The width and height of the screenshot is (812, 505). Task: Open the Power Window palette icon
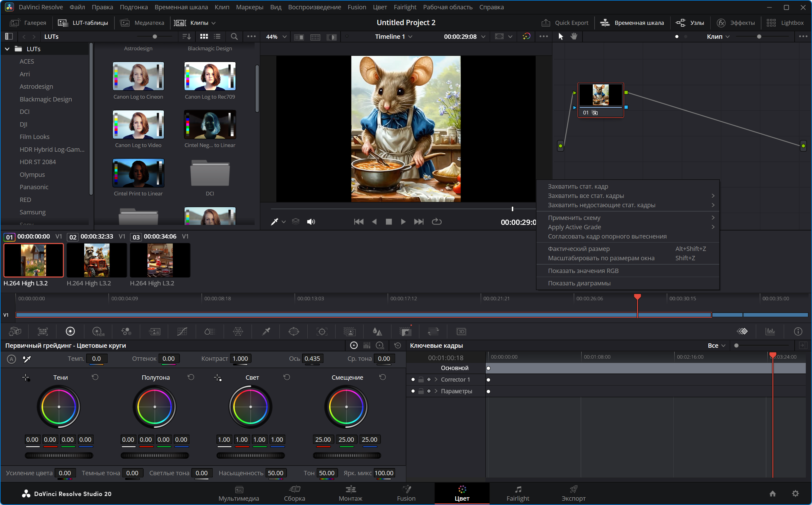tap(293, 331)
